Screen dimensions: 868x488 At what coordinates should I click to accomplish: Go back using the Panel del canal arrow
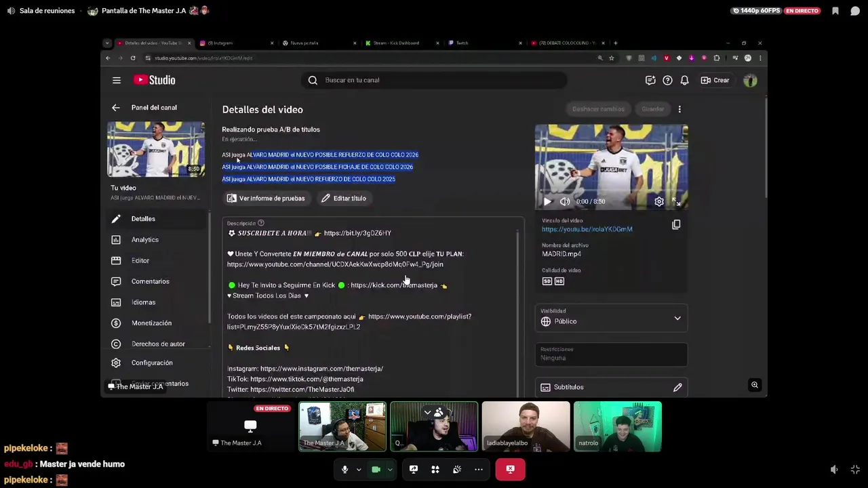(x=116, y=108)
